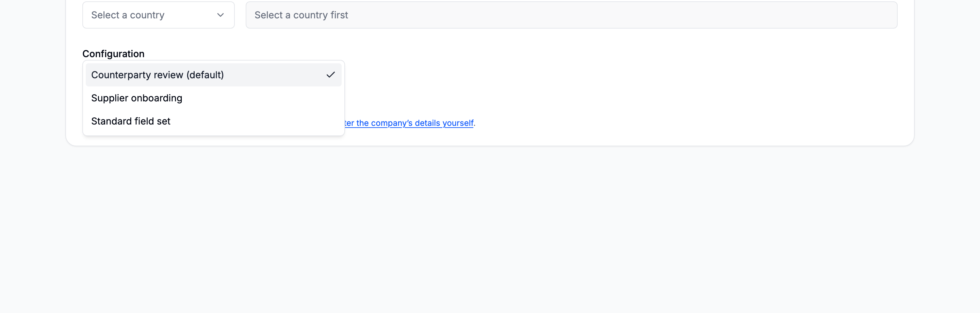Click the Select a country first placeholder
The height and width of the screenshot is (313, 980).
tap(301, 15)
